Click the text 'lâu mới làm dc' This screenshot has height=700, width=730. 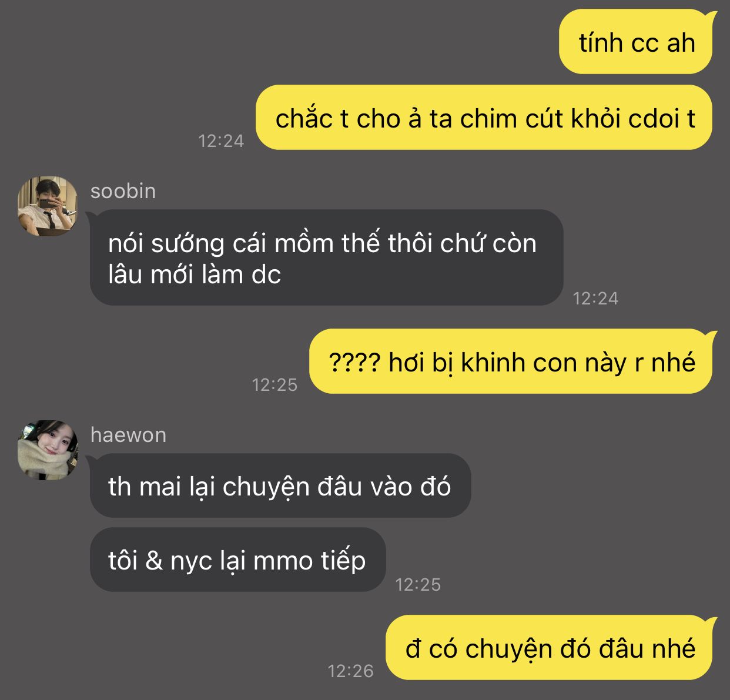point(195,274)
